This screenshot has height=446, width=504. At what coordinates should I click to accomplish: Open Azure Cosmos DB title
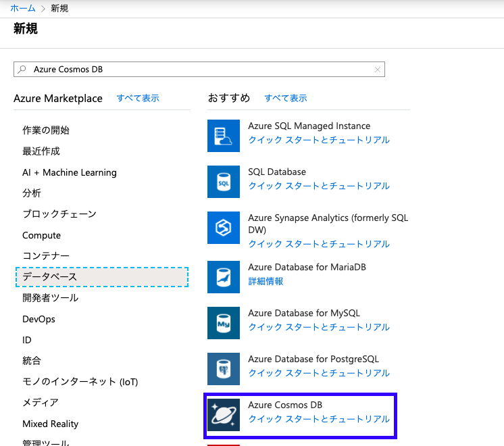pyautogui.click(x=285, y=405)
